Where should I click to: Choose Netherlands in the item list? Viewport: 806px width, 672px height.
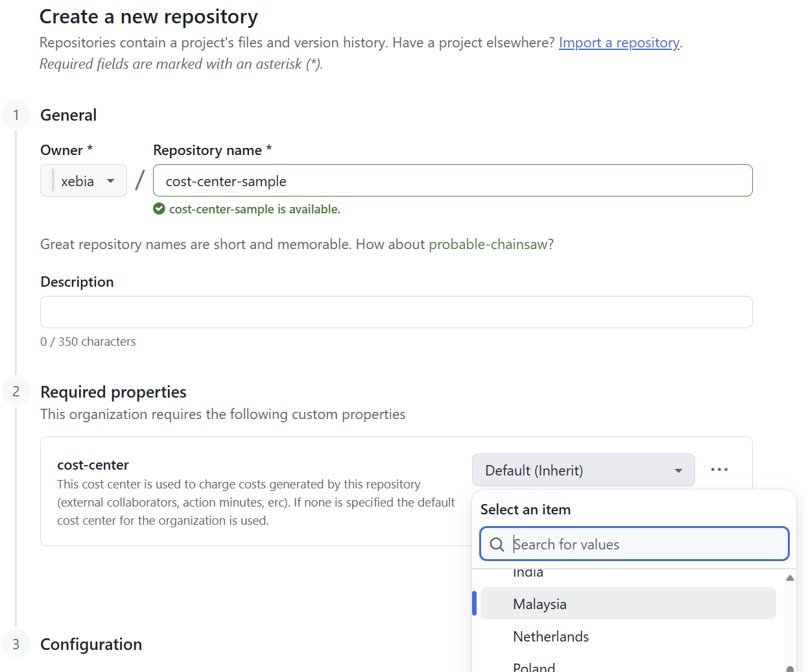tap(551, 636)
